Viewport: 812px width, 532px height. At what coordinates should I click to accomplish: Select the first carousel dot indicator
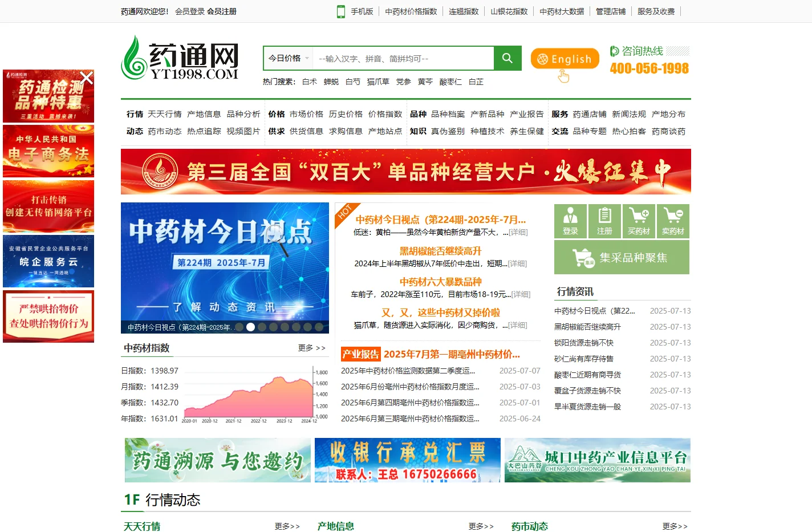[239, 327]
